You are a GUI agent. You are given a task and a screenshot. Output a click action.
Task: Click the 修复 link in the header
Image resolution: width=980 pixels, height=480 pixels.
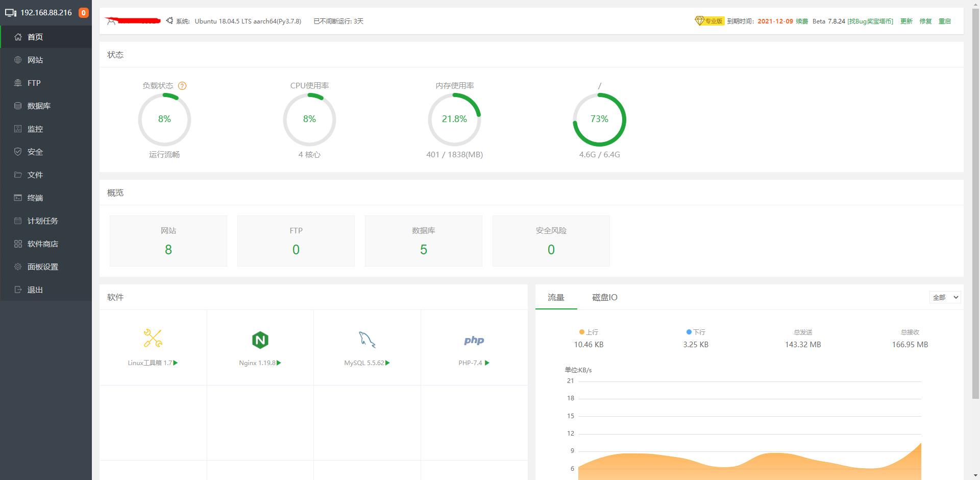pos(925,21)
